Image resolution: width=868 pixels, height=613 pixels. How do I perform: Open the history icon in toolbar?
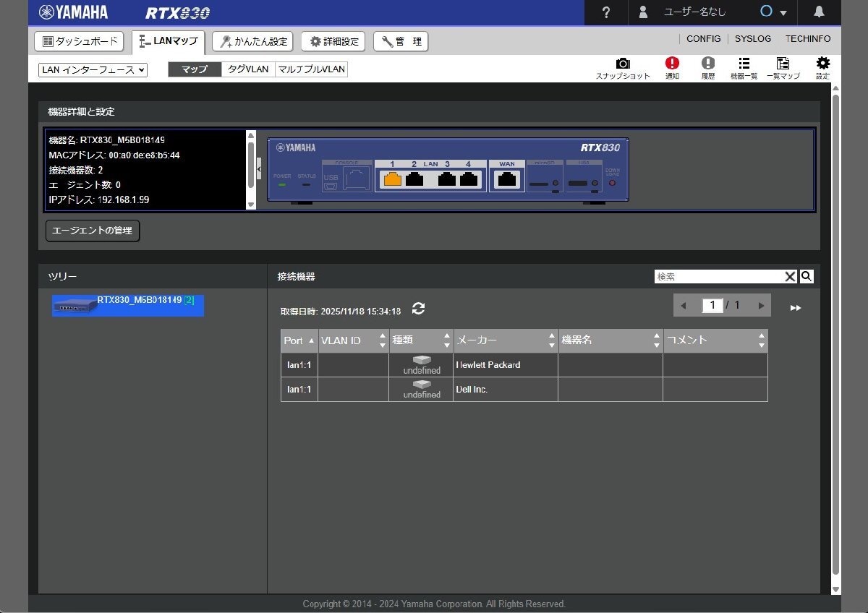pos(707,64)
